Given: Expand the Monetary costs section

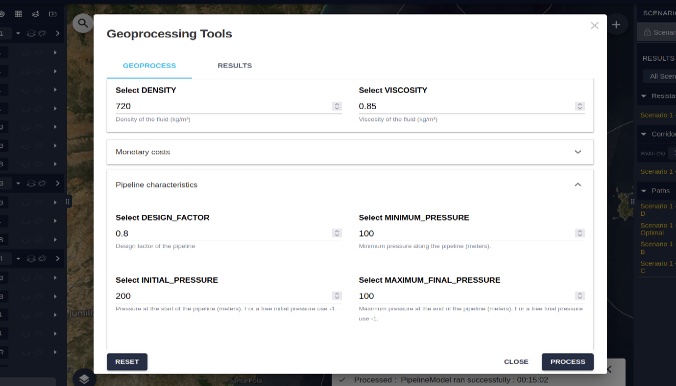Looking at the screenshot, I should pos(350,152).
